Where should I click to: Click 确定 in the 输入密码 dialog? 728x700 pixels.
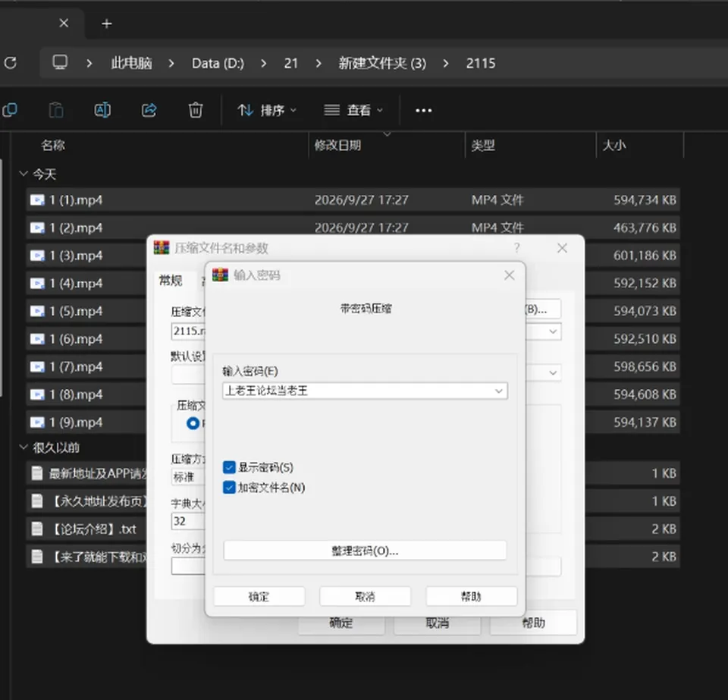(259, 597)
